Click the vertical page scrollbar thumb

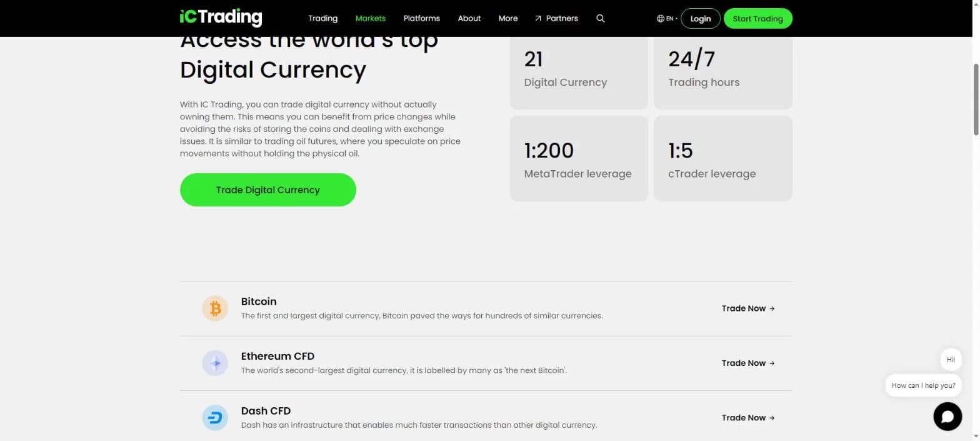[976, 99]
